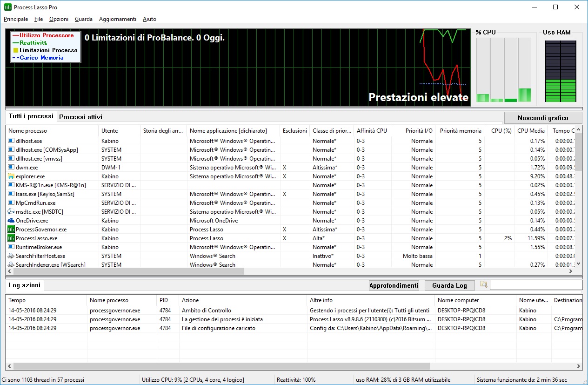This screenshot has height=385, width=588.
Task: Open the Opzioni menu
Action: coord(59,19)
